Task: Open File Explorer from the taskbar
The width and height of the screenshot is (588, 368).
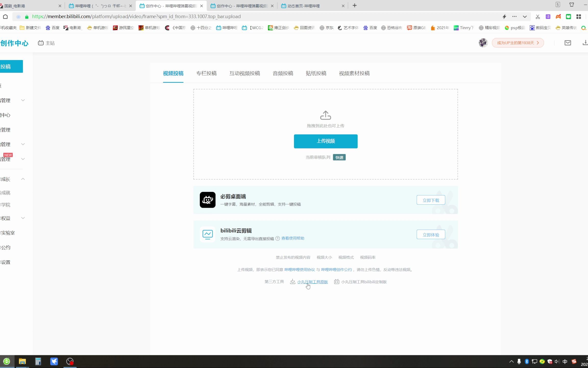Action: pos(22,361)
